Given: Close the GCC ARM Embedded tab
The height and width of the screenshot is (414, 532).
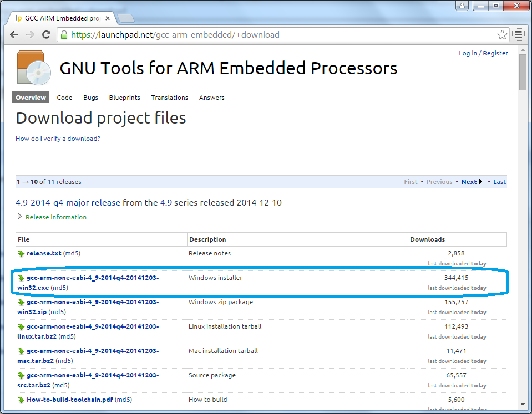Looking at the screenshot, I should point(108,18).
